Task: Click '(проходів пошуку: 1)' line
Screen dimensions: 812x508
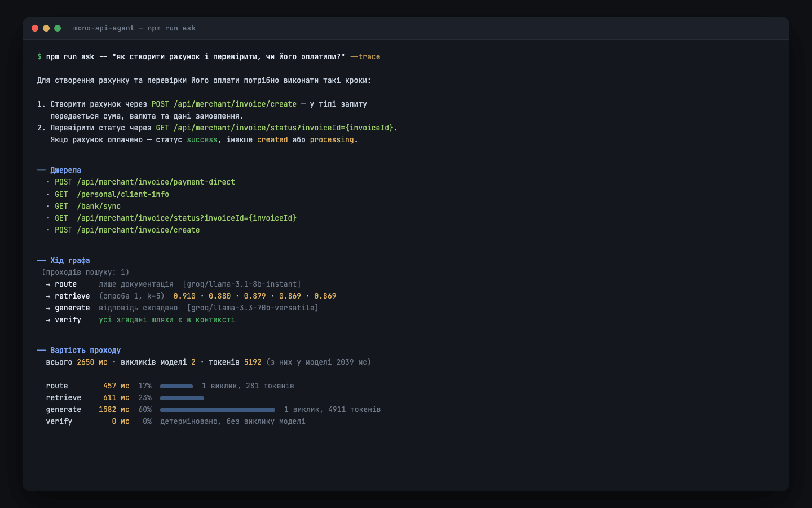Action: (85, 273)
